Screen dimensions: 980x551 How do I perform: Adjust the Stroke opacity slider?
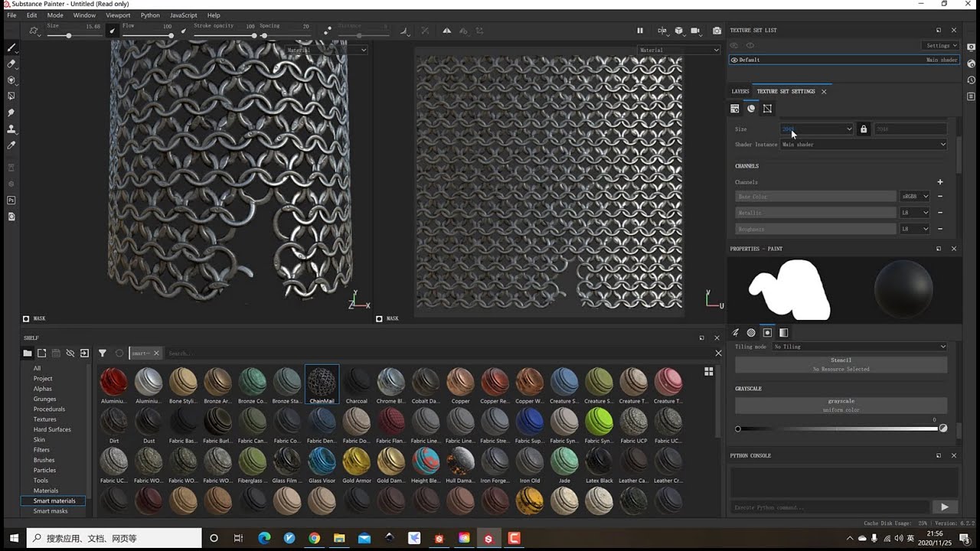click(x=224, y=36)
